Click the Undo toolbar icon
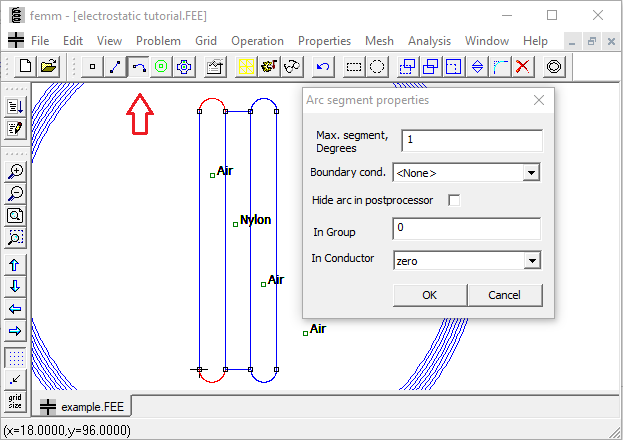The width and height of the screenshot is (623, 440). coord(322,66)
